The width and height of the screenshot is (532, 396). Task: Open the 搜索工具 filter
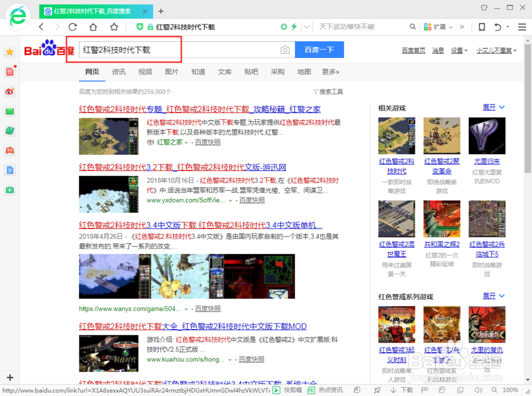pyautogui.click(x=328, y=92)
